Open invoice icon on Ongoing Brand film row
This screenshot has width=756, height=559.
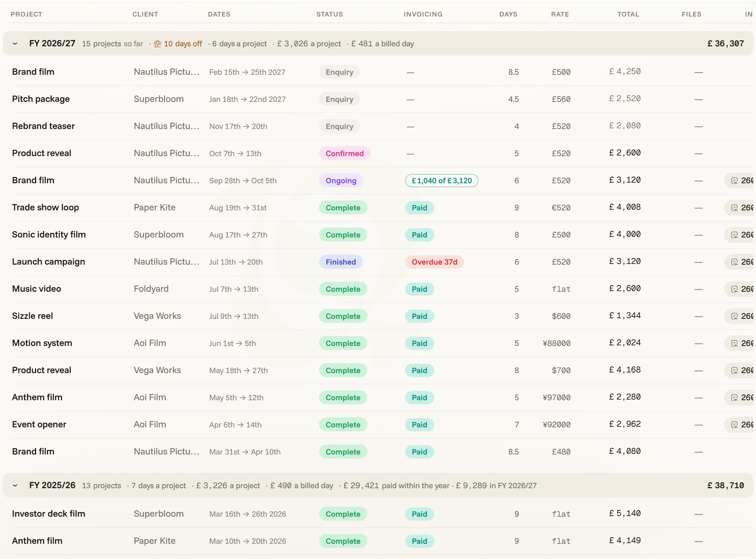pos(734,181)
